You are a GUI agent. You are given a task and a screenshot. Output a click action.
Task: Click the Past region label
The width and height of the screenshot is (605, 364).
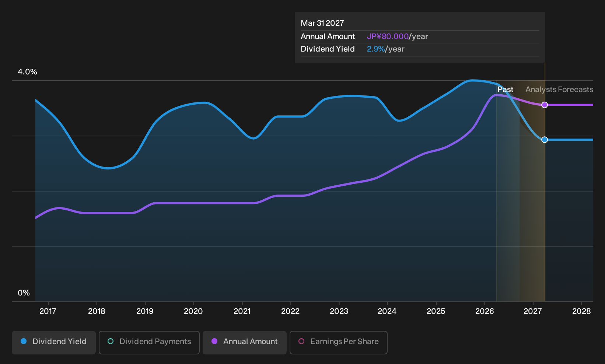point(505,90)
